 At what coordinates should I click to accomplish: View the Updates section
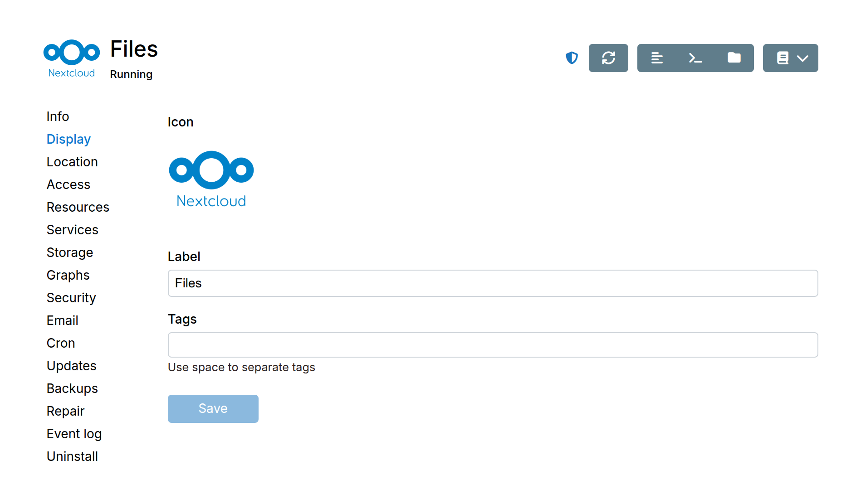72,366
